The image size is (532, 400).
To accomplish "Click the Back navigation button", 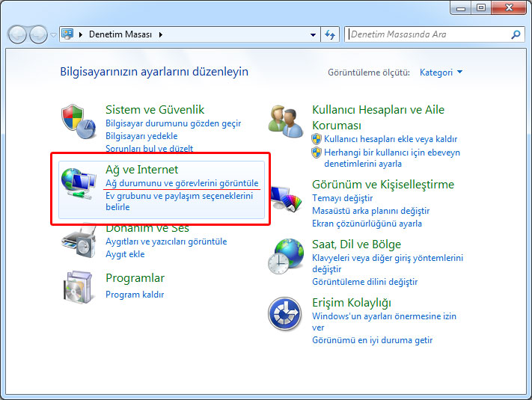I will click(x=18, y=34).
